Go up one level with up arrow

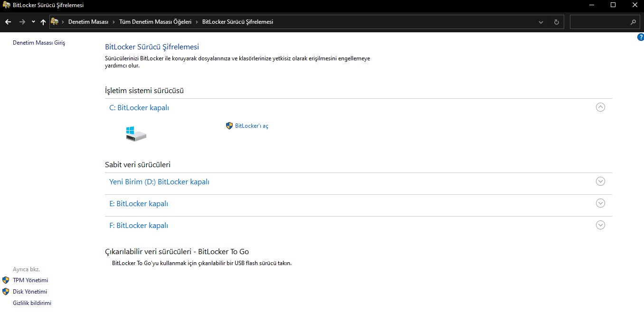coord(43,22)
